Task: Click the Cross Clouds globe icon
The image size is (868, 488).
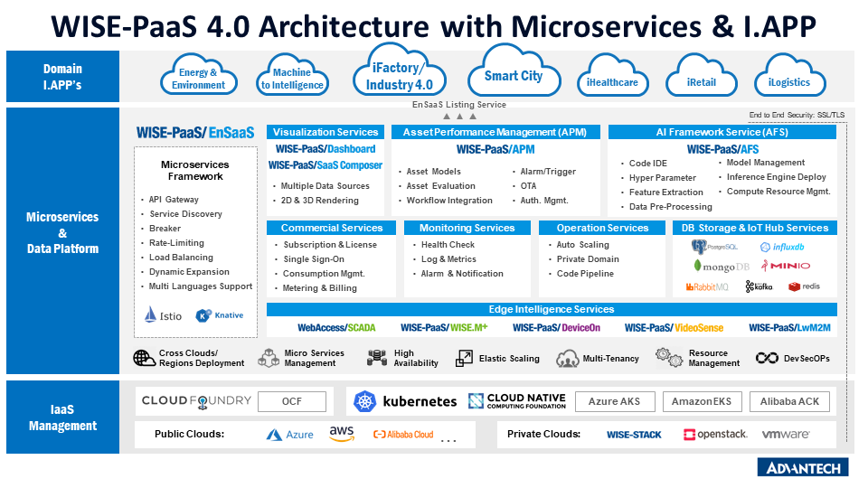Action: (x=144, y=358)
